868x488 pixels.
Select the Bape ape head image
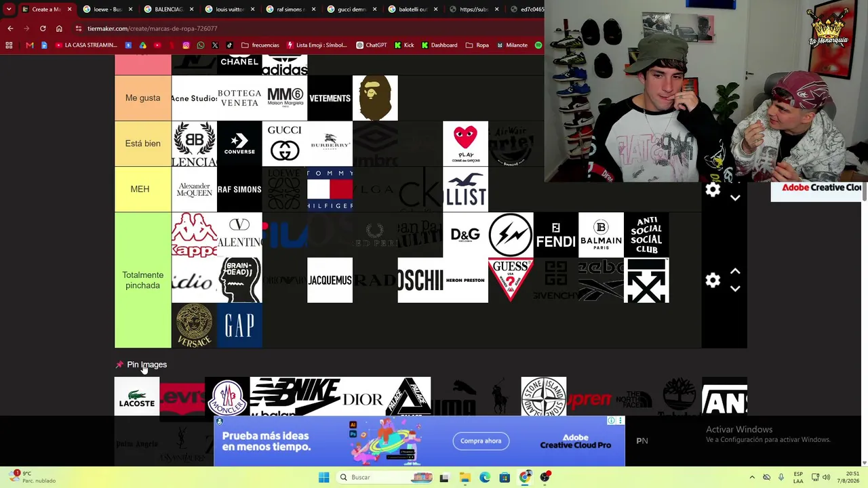(375, 98)
